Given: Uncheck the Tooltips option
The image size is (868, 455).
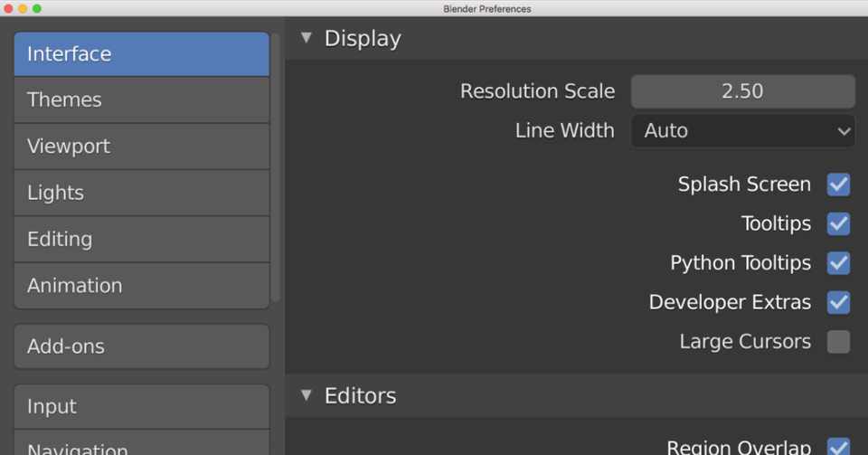Looking at the screenshot, I should tap(838, 223).
